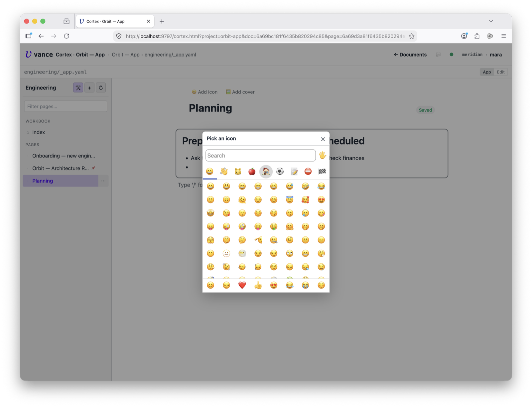Pick the rolling-on-floor laughing emoji
The width and height of the screenshot is (532, 407).
pos(305,186)
